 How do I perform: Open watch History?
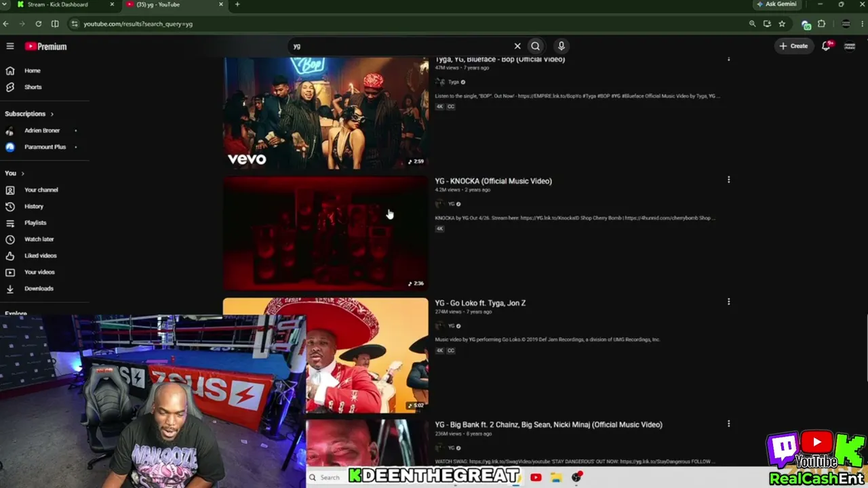tap(33, 207)
